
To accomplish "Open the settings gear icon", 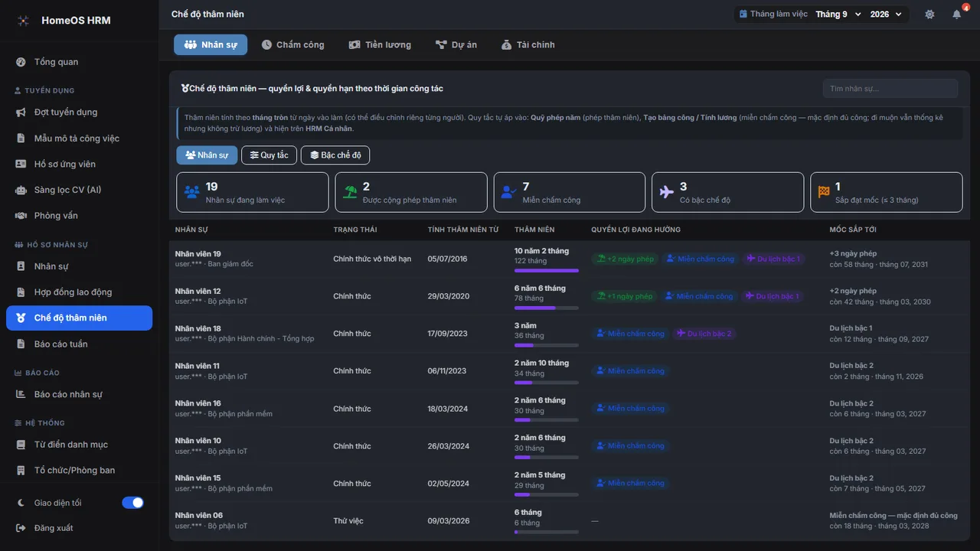I will pos(929,15).
